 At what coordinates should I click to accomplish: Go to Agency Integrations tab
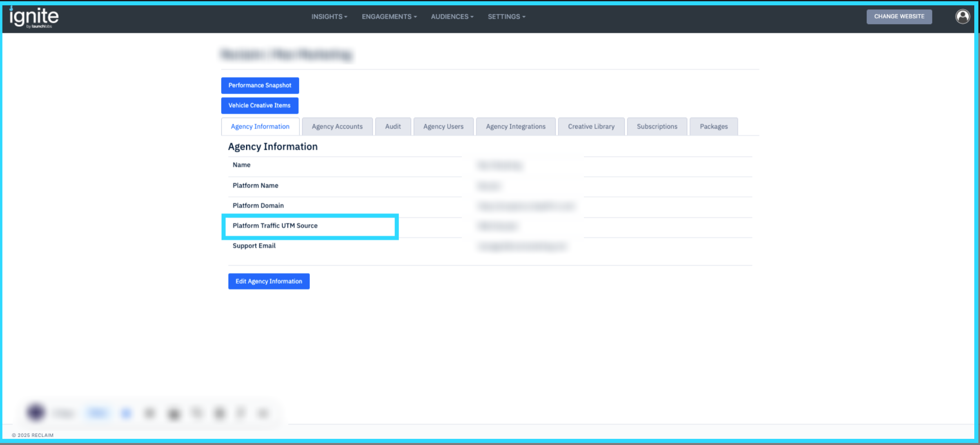(x=515, y=127)
